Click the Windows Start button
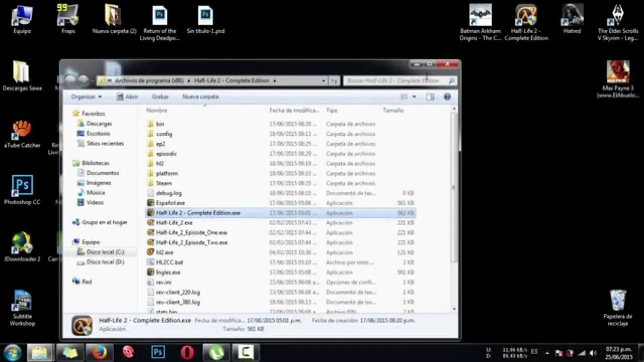This screenshot has width=644, height=362. pyautogui.click(x=12, y=352)
